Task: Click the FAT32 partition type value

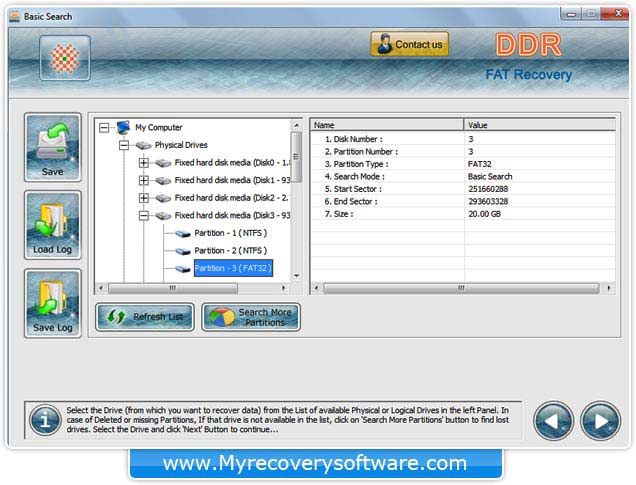Action: coord(479,164)
